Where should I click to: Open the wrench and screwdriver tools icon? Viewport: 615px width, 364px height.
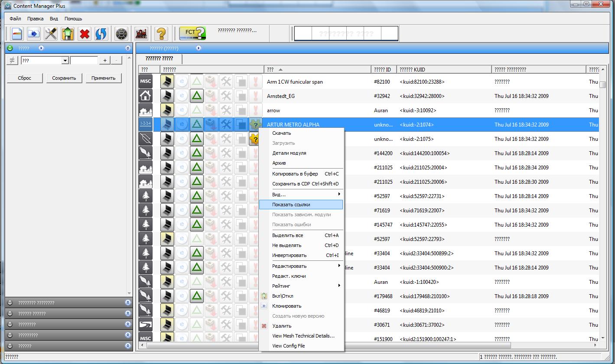click(x=51, y=33)
